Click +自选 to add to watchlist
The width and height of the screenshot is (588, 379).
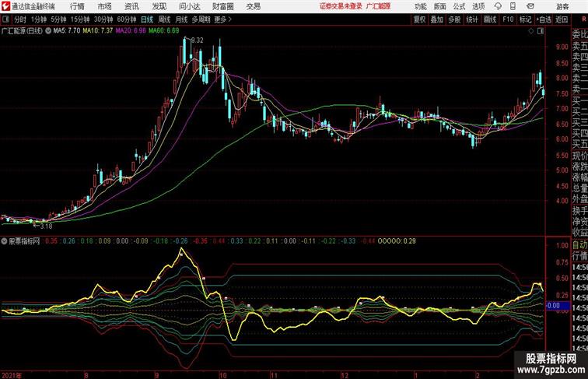click(544, 19)
